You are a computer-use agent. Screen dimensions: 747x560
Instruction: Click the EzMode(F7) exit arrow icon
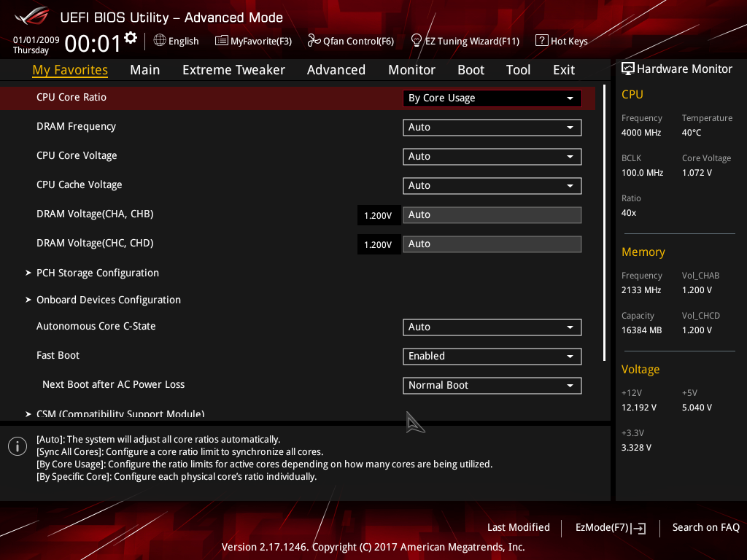pos(638,528)
